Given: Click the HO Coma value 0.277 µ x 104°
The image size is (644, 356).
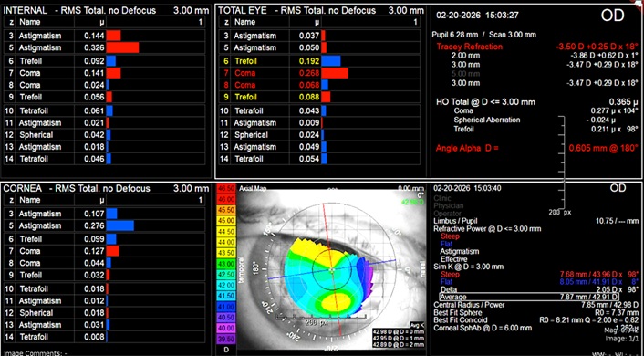Looking at the screenshot, I should click(x=615, y=110).
